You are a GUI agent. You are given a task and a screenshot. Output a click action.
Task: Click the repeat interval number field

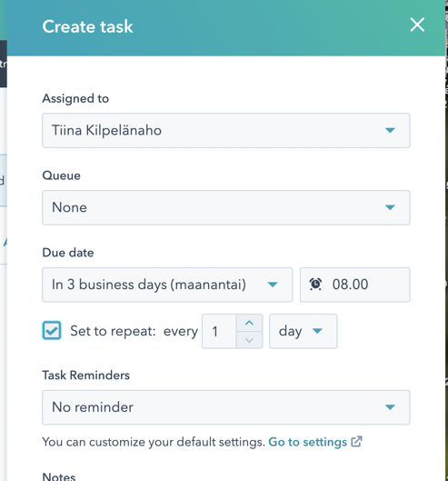(219, 331)
